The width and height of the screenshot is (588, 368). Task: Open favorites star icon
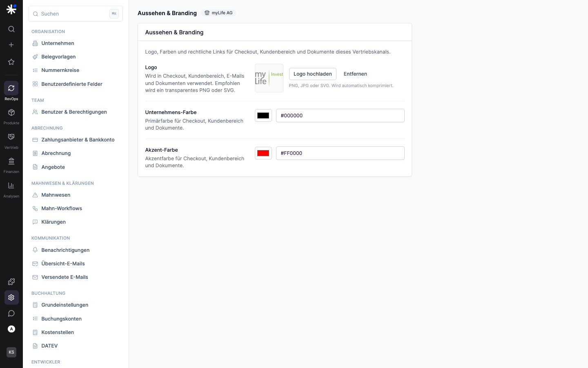11,62
